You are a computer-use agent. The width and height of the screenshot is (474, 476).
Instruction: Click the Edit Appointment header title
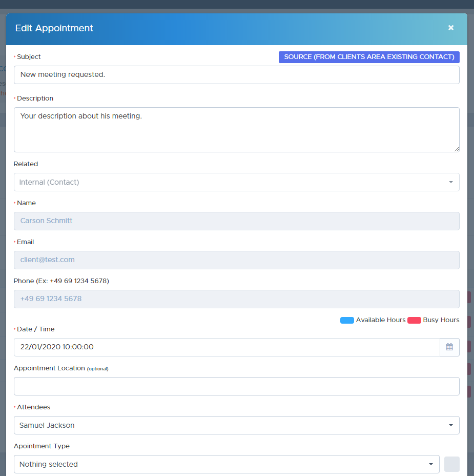[54, 28]
